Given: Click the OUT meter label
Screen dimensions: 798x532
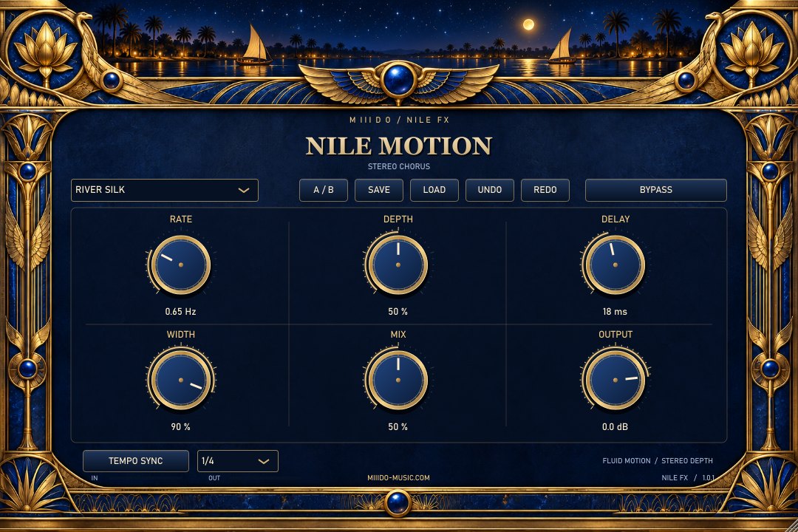Looking at the screenshot, I should tap(214, 478).
